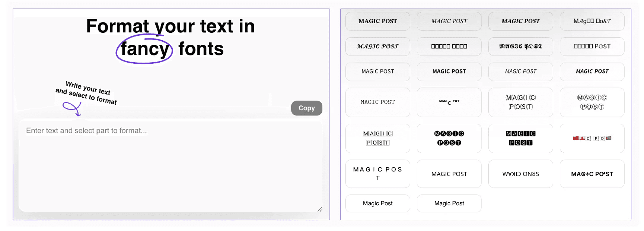Select the parenthesized letters MAGIC POST style
Viewport: 644px width, 231px height.
[520, 102]
